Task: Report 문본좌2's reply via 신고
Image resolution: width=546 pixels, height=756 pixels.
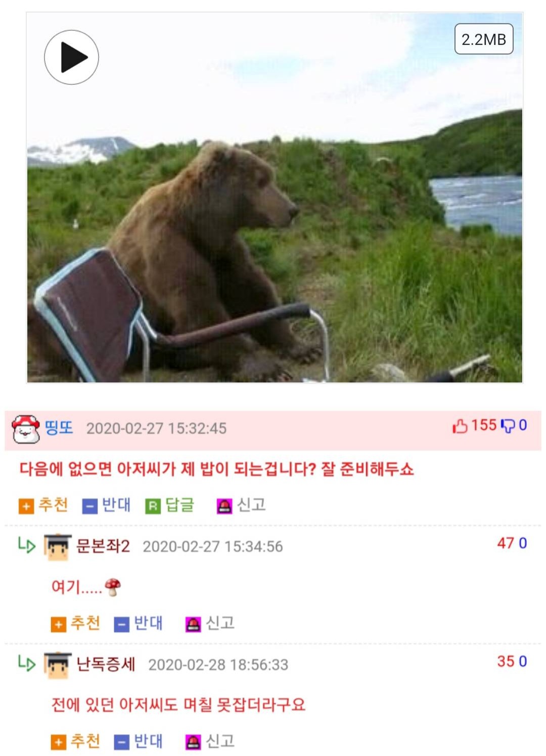Action: pos(210,624)
